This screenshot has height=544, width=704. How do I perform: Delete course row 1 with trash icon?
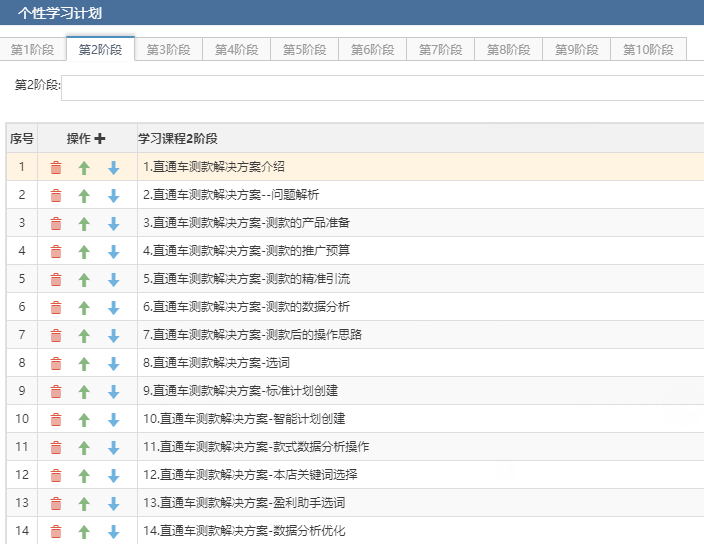pos(56,168)
